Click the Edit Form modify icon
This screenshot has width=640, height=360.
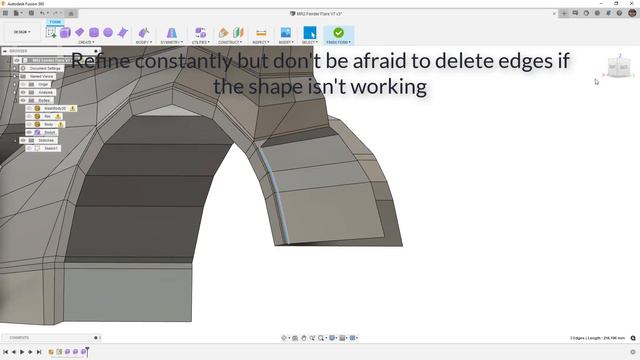tap(144, 32)
